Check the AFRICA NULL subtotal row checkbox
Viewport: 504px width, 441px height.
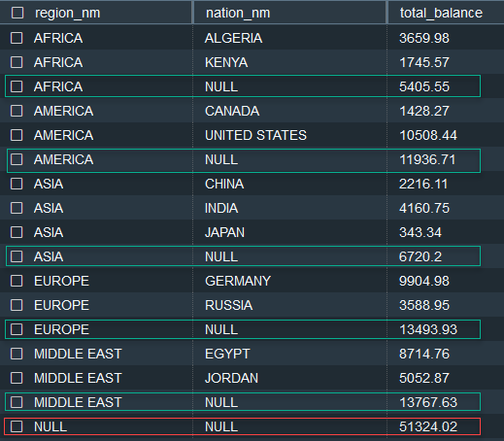click(17, 86)
